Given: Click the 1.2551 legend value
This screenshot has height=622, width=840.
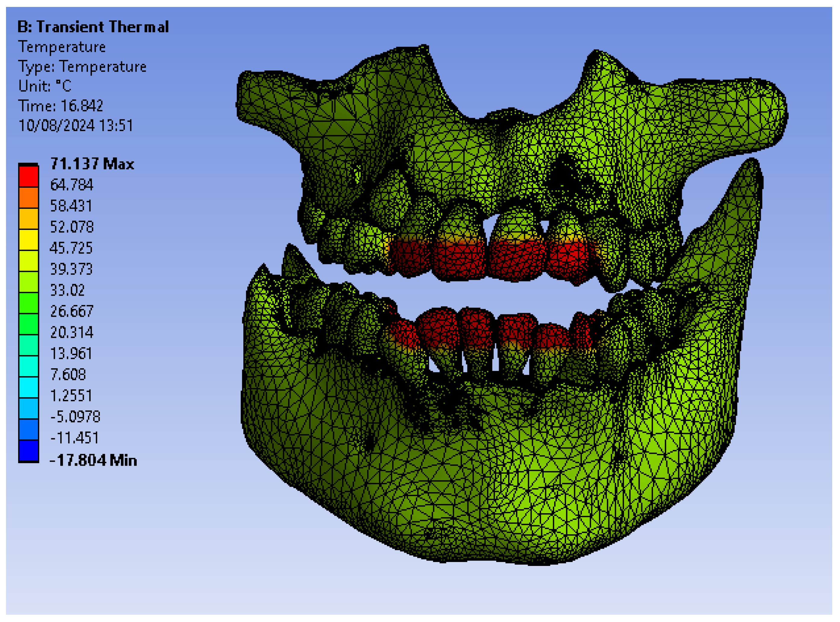Looking at the screenshot, I should (x=71, y=396).
